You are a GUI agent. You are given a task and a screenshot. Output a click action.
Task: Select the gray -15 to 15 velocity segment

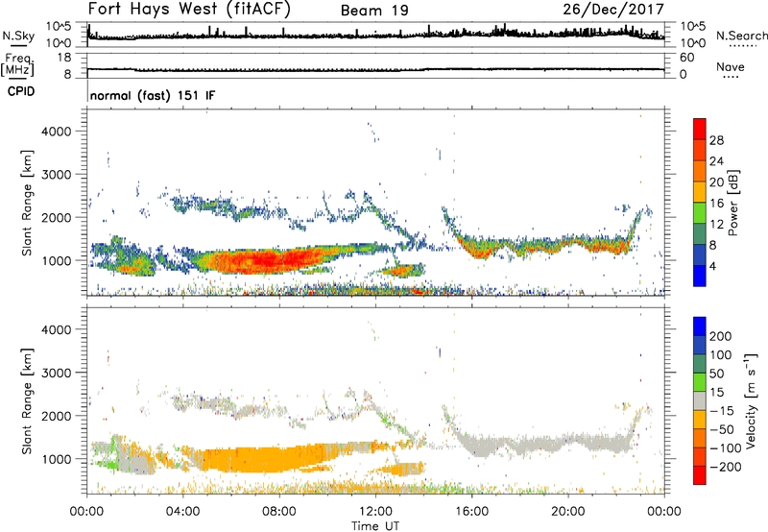(x=700, y=400)
